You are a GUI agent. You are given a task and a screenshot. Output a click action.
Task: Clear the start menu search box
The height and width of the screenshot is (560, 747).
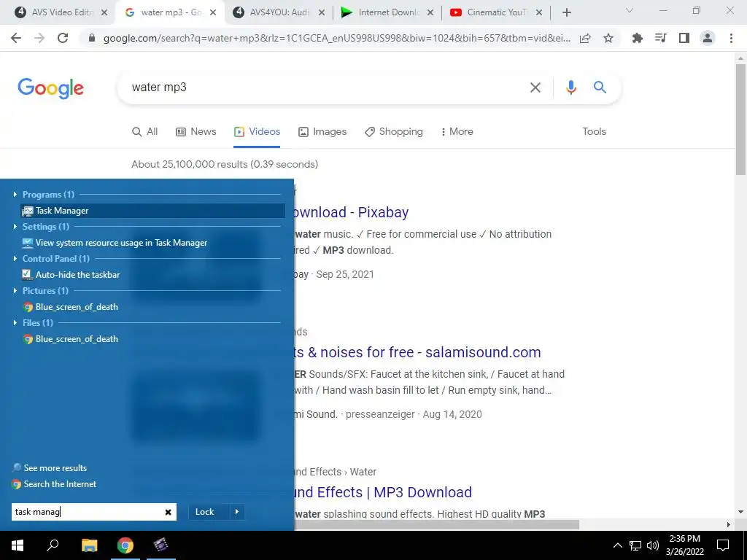point(169,512)
